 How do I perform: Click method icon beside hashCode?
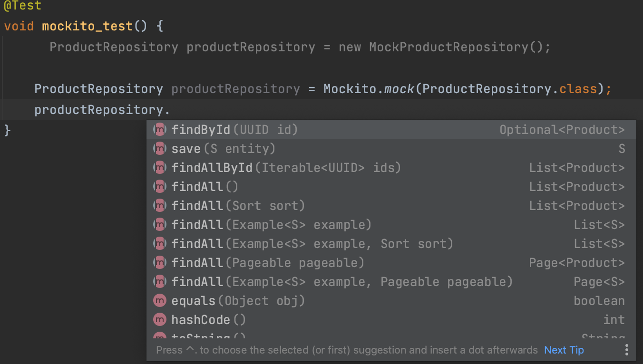click(x=159, y=320)
